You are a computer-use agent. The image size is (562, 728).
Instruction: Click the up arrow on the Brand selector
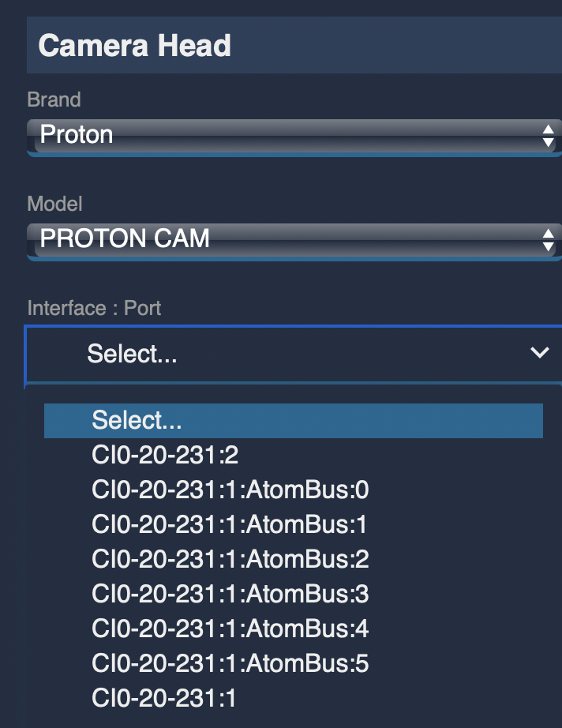(549, 129)
